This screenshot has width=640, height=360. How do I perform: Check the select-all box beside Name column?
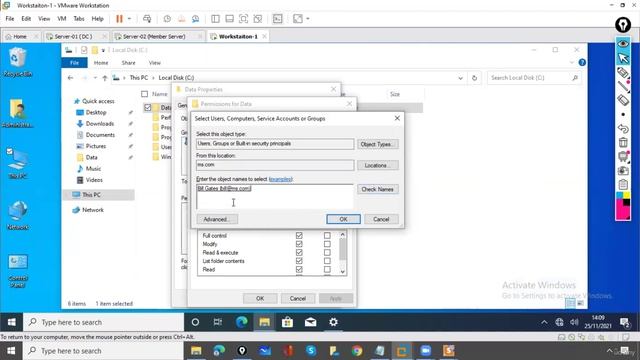coord(144,94)
